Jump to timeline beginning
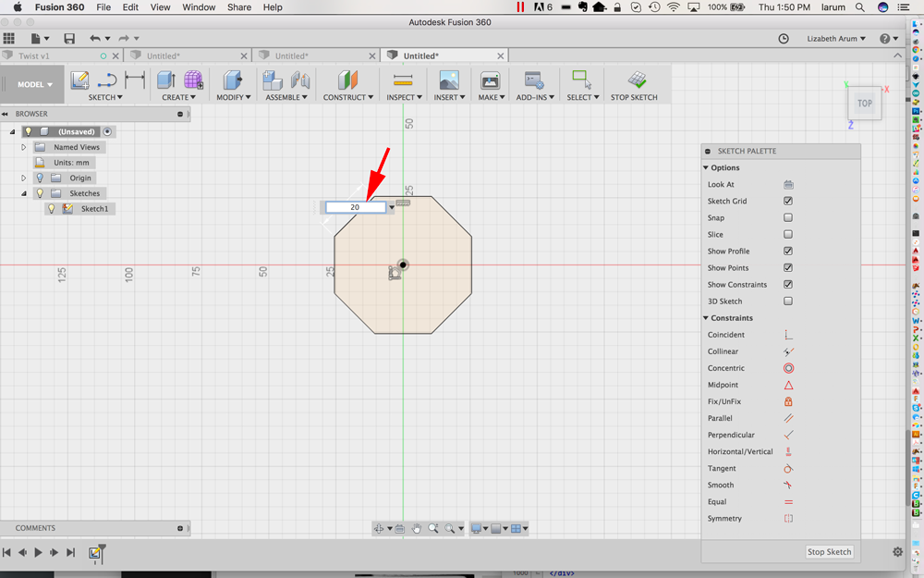This screenshot has height=578, width=924. (x=6, y=553)
